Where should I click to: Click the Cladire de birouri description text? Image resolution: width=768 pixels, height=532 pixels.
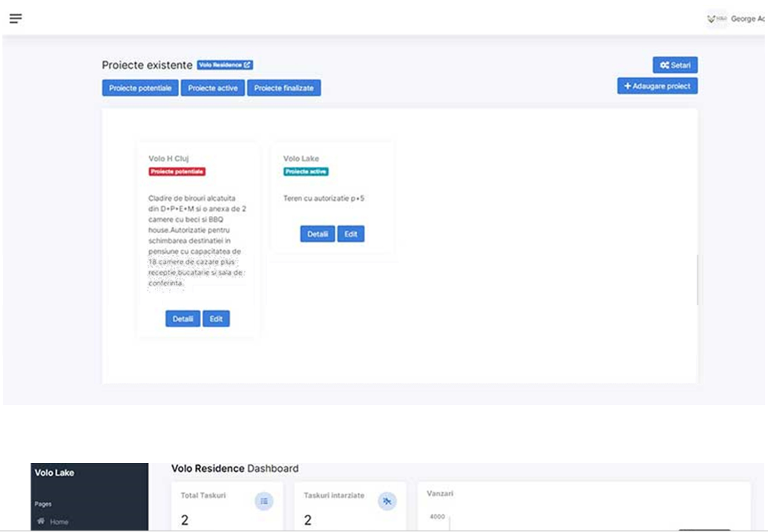click(197, 240)
